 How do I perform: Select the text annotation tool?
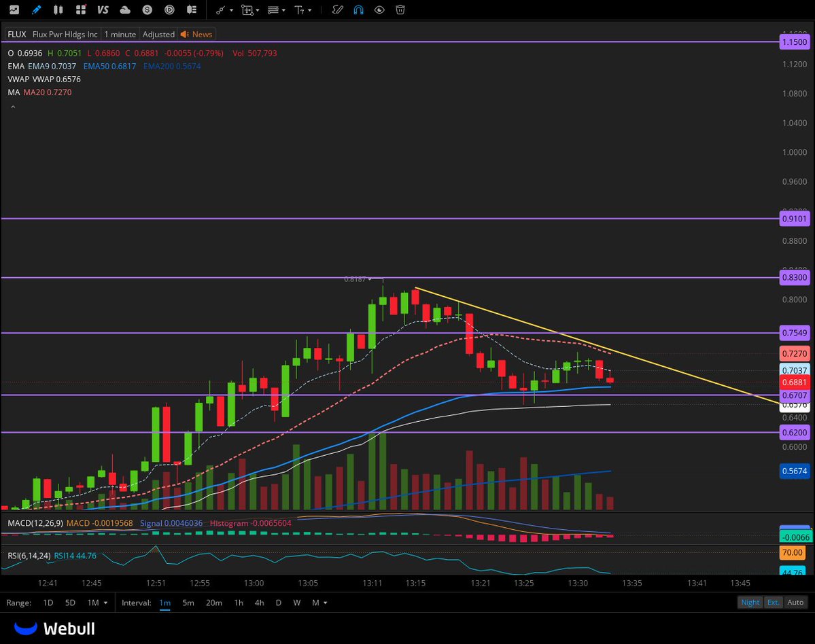point(299,10)
